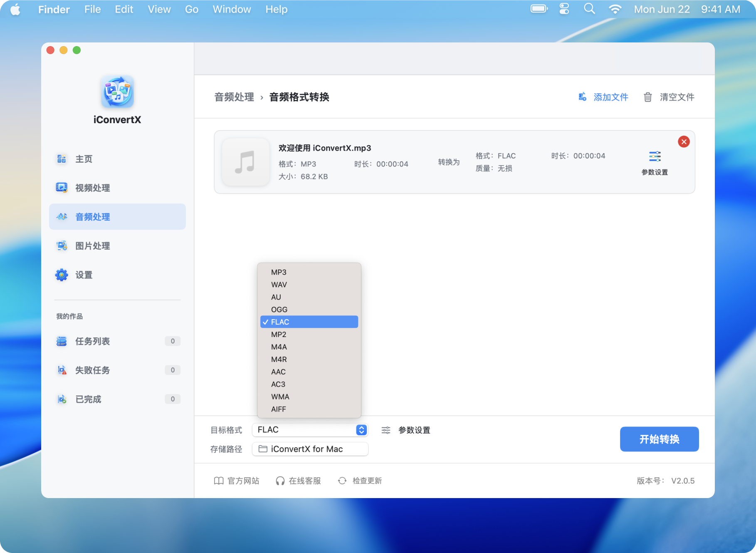756x553 pixels.
Task: Click version text V2.0.5
Action: tap(683, 481)
